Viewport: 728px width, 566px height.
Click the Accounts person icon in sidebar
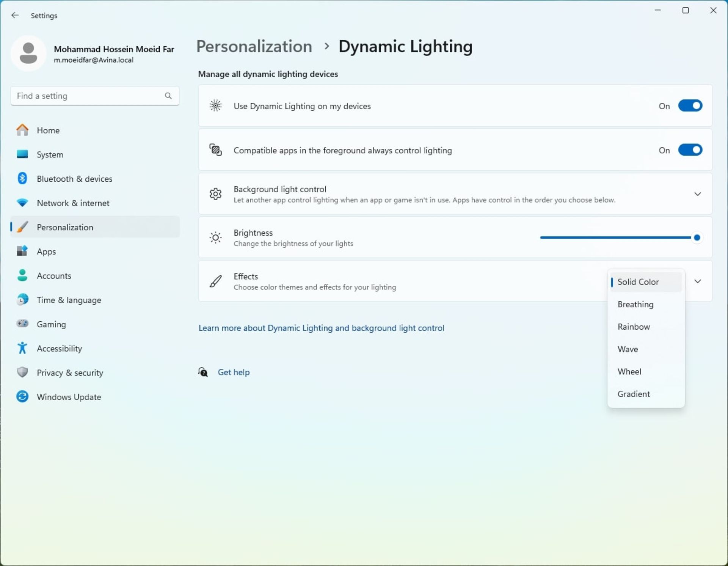pos(22,275)
